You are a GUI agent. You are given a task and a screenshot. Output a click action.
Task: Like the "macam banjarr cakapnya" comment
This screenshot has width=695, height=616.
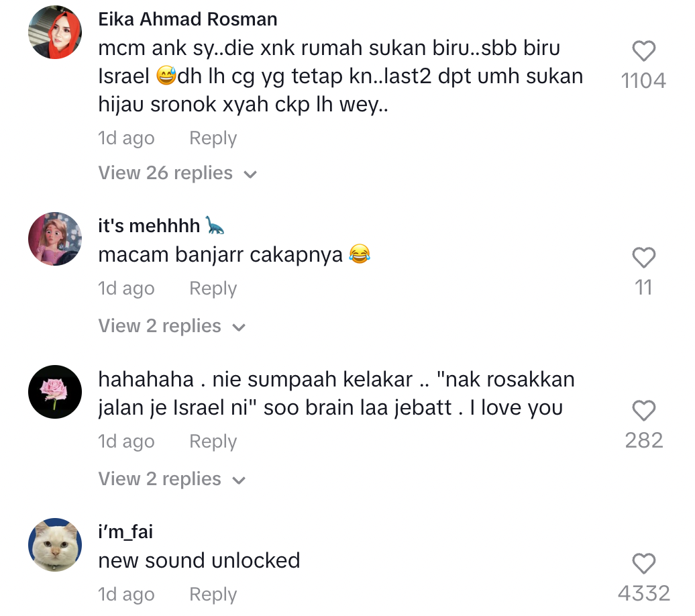tap(643, 258)
